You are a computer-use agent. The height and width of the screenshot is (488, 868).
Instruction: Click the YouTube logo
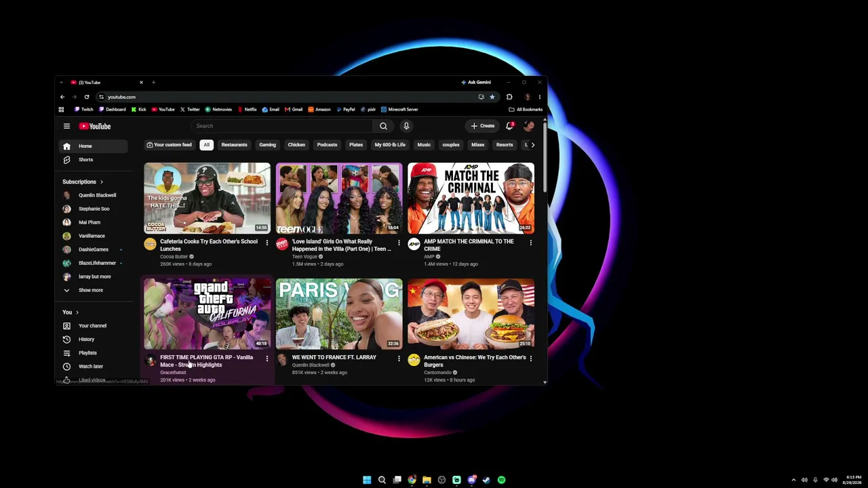tap(95, 126)
